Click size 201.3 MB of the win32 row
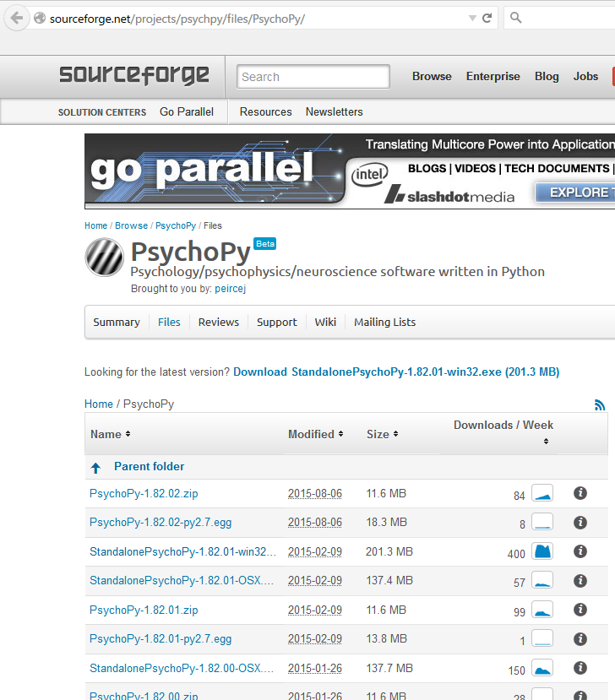This screenshot has width=615, height=700. click(389, 551)
